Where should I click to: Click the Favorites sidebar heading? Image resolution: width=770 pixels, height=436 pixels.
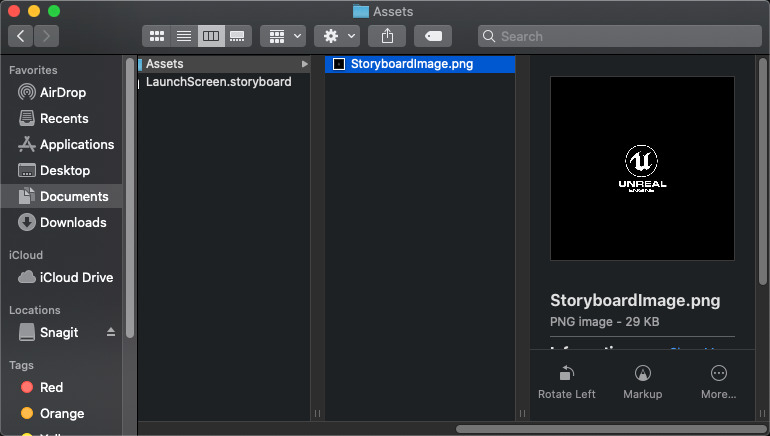tap(33, 70)
